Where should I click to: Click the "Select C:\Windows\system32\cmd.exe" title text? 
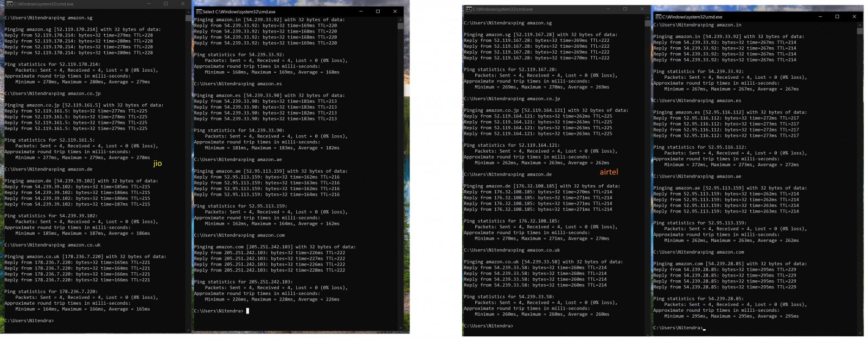tap(239, 11)
